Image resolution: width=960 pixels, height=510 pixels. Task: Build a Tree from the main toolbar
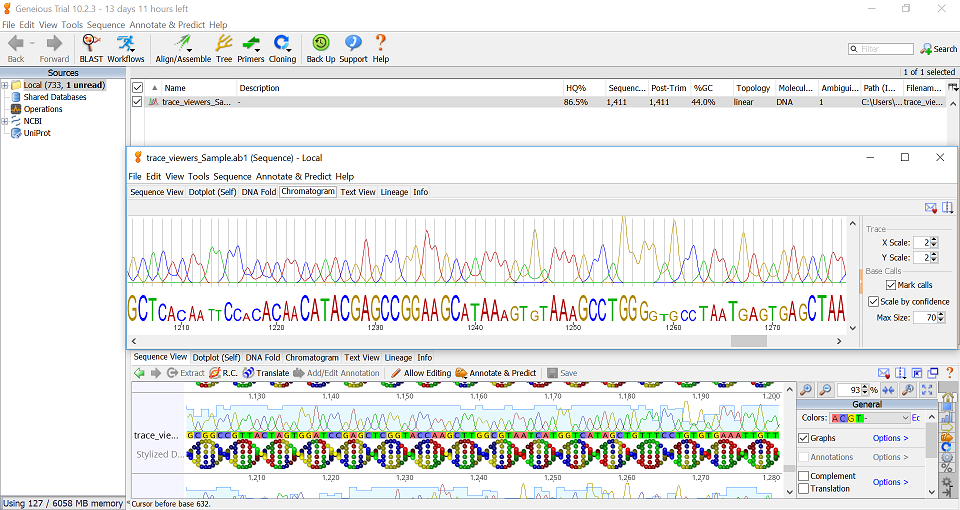(224, 48)
